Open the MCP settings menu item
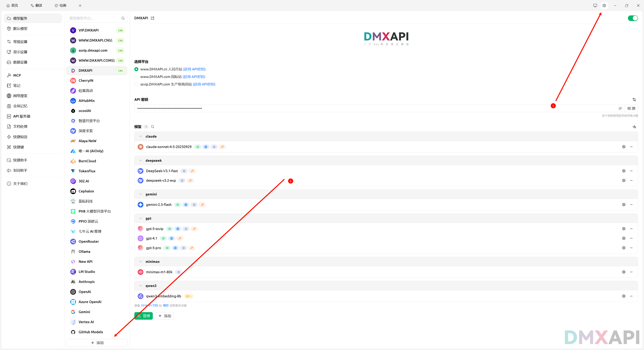Image resolution: width=644 pixels, height=350 pixels. (17, 75)
